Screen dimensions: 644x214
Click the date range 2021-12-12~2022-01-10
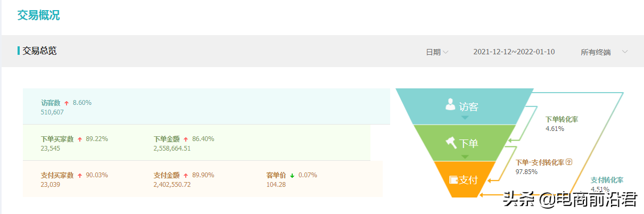514,52
